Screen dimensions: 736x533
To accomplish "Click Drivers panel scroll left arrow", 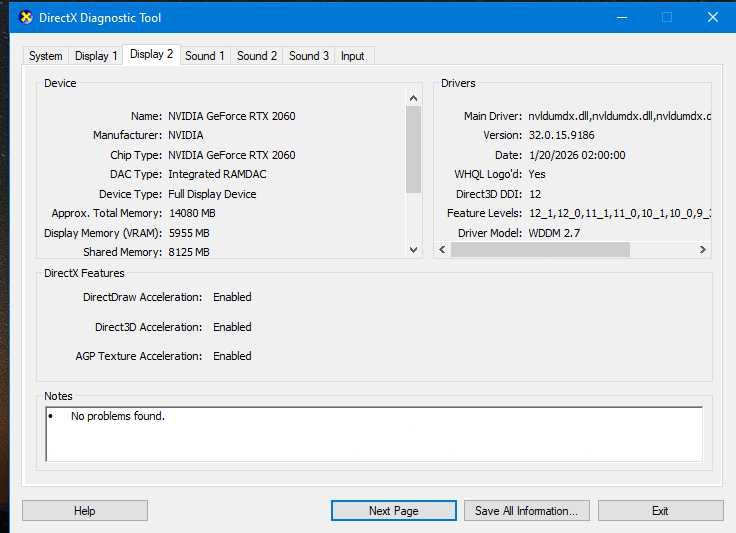I will [x=442, y=249].
